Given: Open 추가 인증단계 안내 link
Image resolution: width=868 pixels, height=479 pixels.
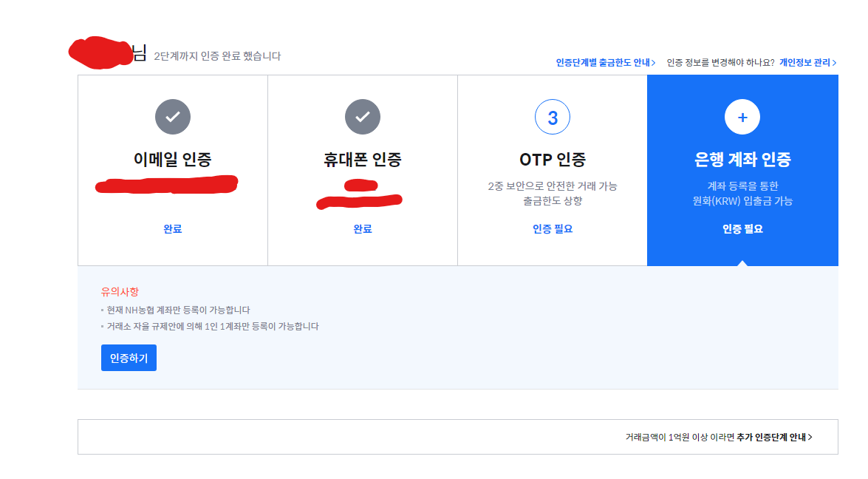Looking at the screenshot, I should tap(774, 437).
